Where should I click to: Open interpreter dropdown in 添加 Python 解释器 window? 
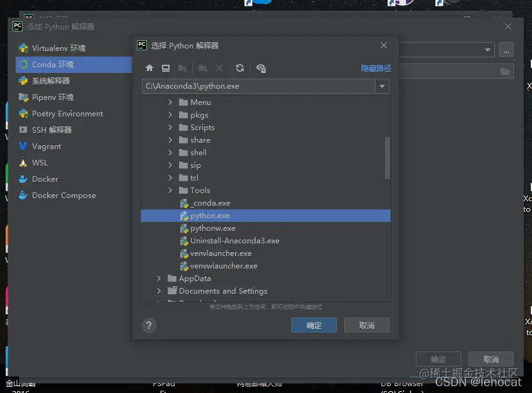487,50
